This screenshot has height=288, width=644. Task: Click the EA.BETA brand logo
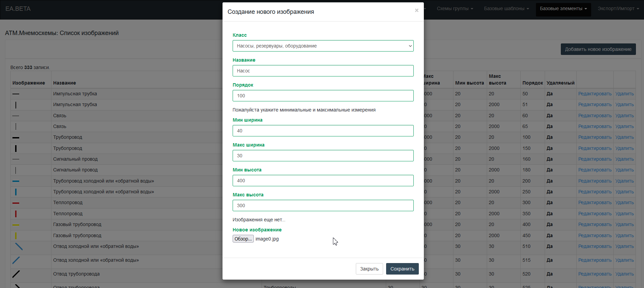[x=18, y=9]
